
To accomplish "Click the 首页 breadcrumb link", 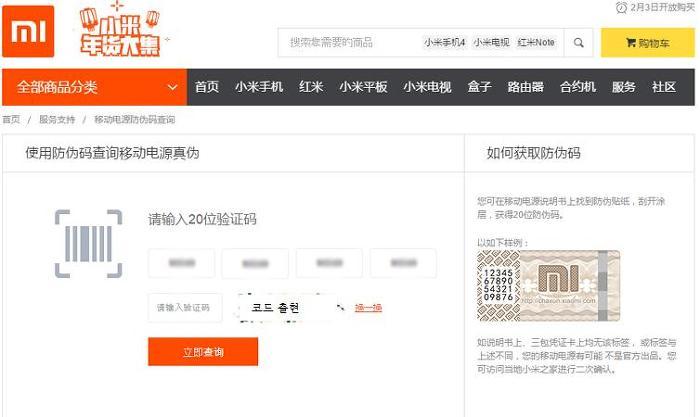I will [11, 120].
